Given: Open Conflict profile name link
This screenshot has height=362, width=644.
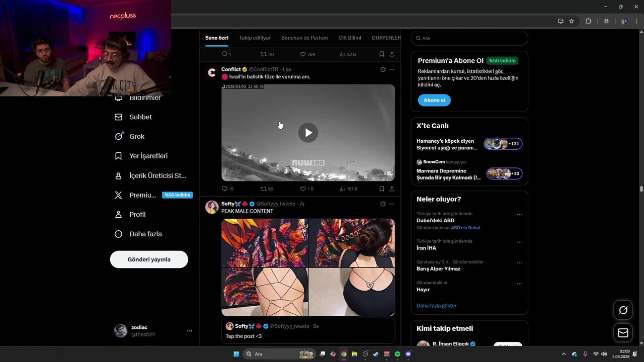Looking at the screenshot, I should point(231,69).
